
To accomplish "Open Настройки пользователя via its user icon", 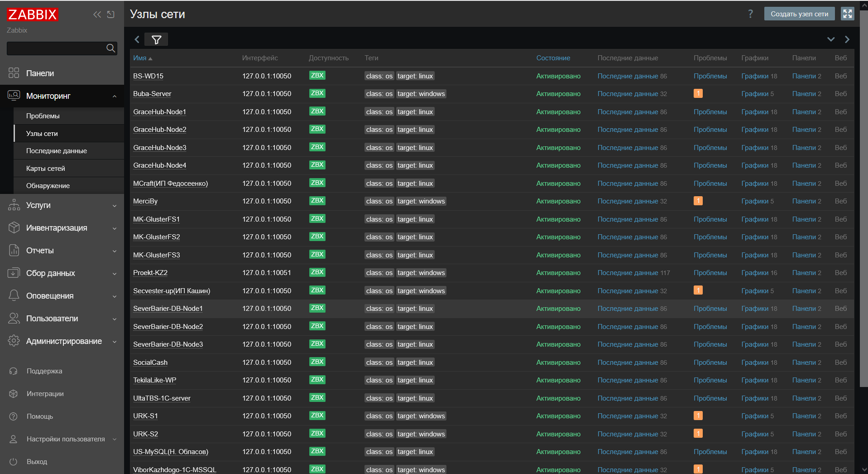I will 14,439.
